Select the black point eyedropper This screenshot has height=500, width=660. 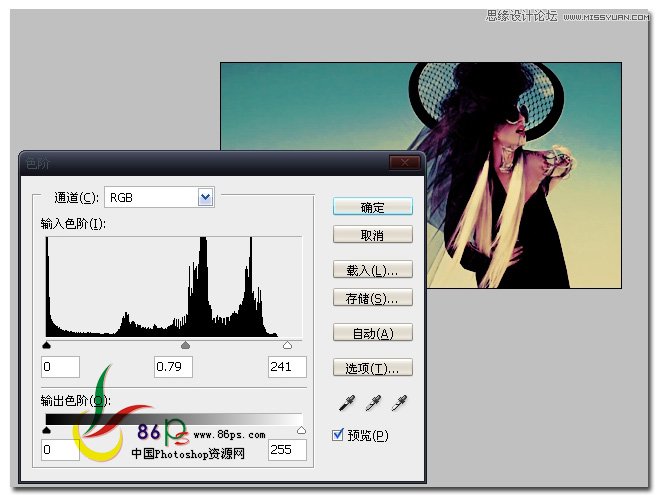pyautogui.click(x=347, y=403)
